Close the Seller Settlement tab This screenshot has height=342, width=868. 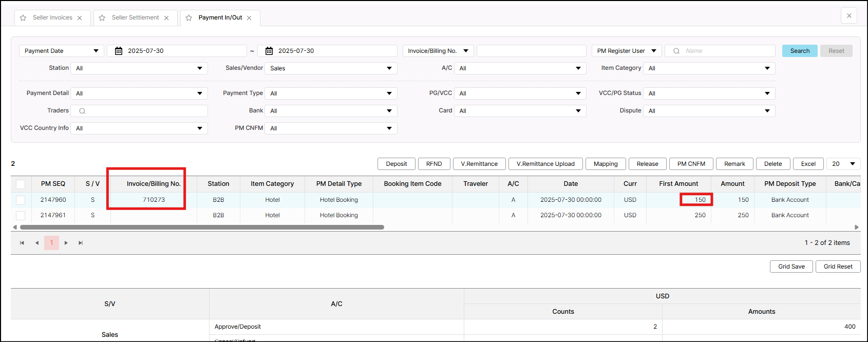coord(166,18)
